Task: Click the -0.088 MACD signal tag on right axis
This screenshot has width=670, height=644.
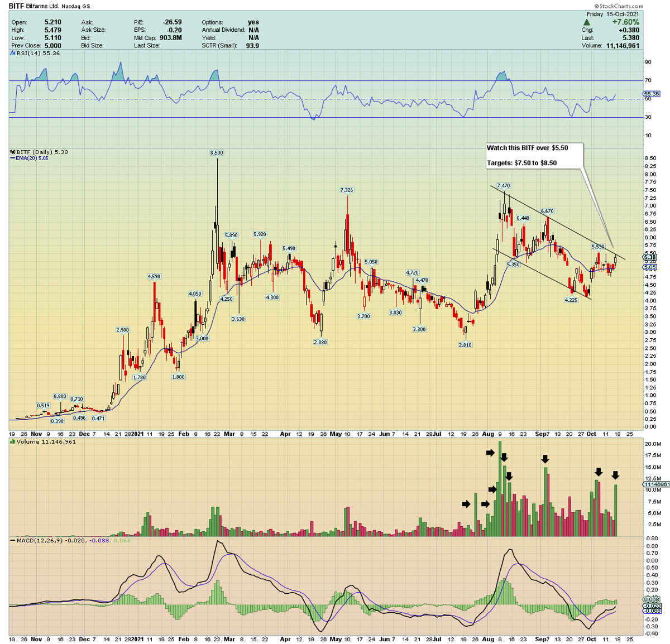Action: coord(652,611)
